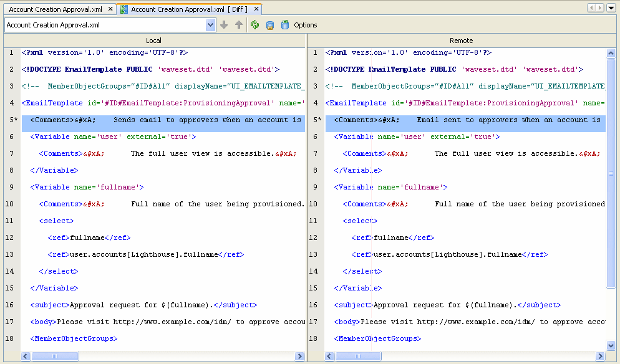This screenshot has width=620, height=364.
Task: Click Local </select> closing tag line 14
Action: click(59, 271)
